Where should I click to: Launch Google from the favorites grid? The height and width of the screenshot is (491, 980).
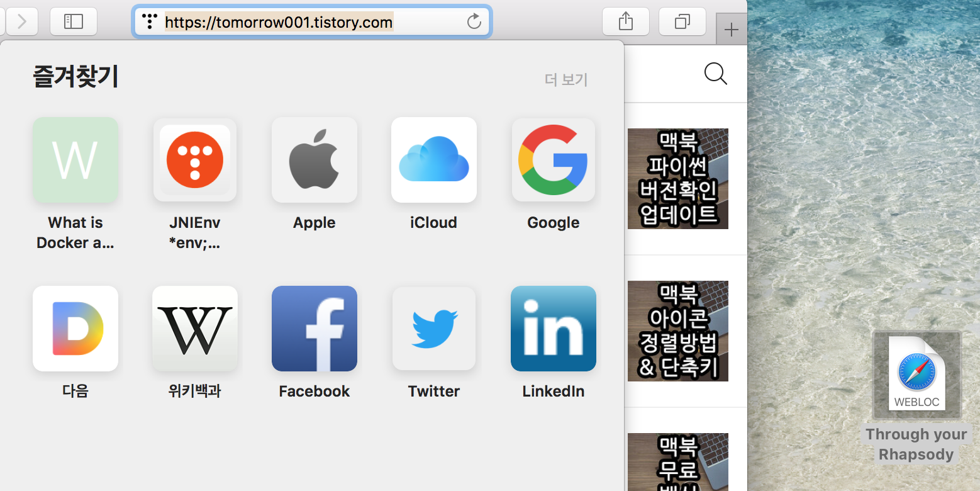554,160
